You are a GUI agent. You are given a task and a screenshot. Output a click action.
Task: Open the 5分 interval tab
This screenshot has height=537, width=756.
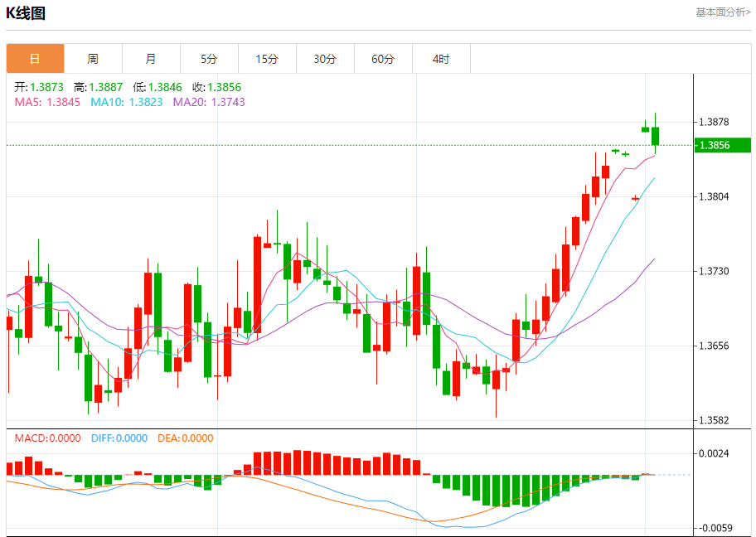(x=209, y=59)
